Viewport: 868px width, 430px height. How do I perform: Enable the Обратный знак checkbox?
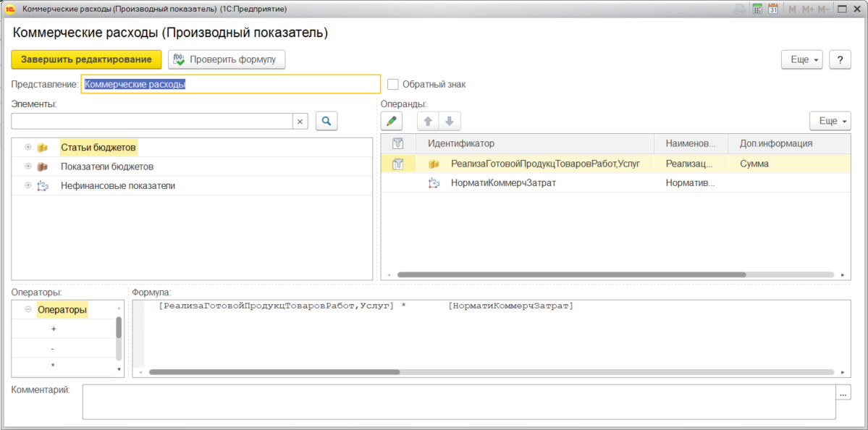393,85
